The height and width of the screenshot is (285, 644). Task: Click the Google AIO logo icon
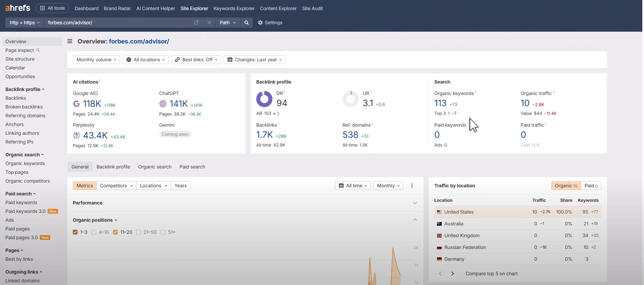coord(77,104)
